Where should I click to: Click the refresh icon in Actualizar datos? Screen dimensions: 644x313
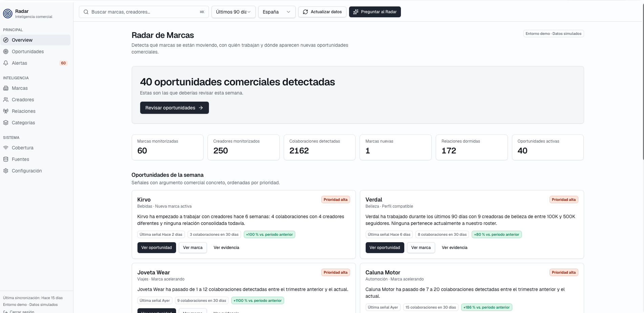click(305, 12)
